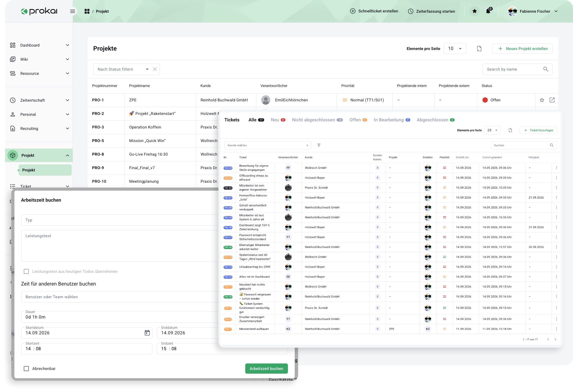The width and height of the screenshot is (573, 392).
Task: Click the favorites star icon in header
Action: click(x=475, y=11)
